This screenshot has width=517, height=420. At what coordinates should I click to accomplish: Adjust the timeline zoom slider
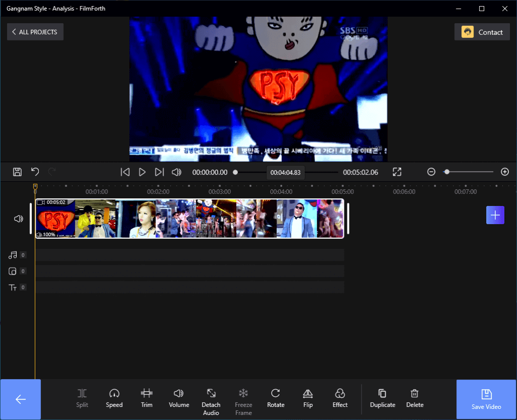(468, 172)
